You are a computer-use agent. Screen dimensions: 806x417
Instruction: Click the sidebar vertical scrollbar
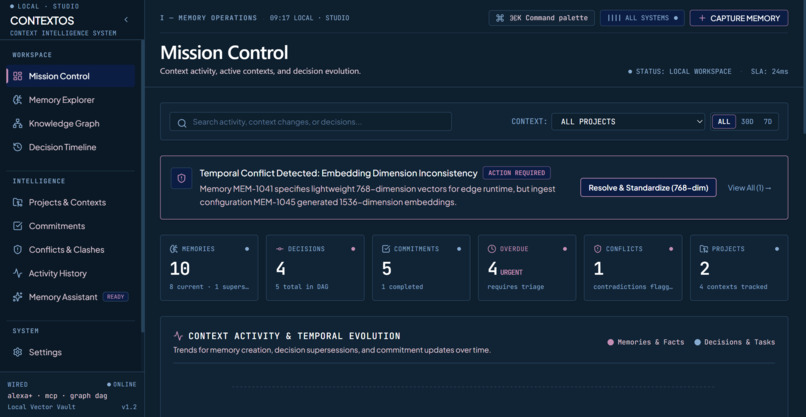point(142,185)
